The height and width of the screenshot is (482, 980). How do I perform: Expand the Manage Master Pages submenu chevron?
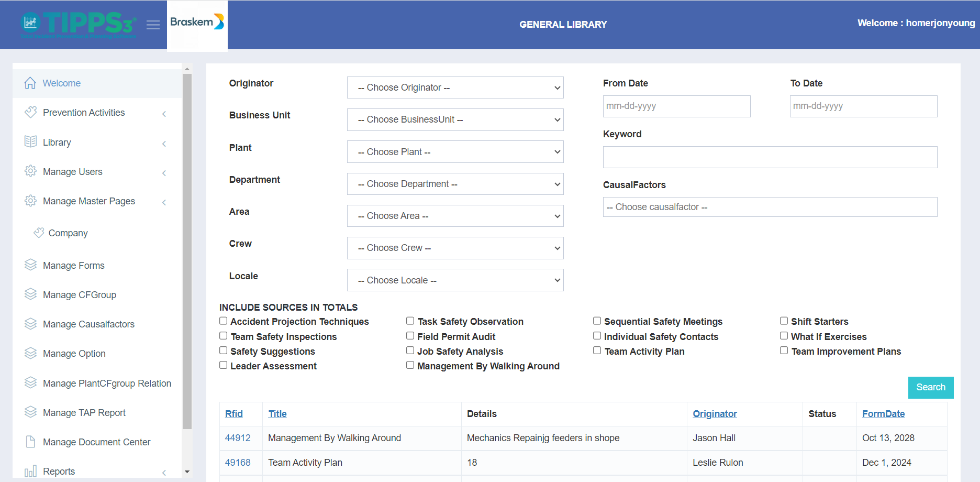tap(164, 202)
